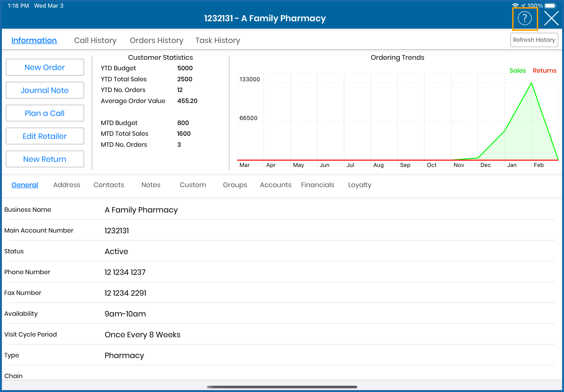Image resolution: width=564 pixels, height=392 pixels.
Task: Tap the battery status icon
Action: [550, 5]
